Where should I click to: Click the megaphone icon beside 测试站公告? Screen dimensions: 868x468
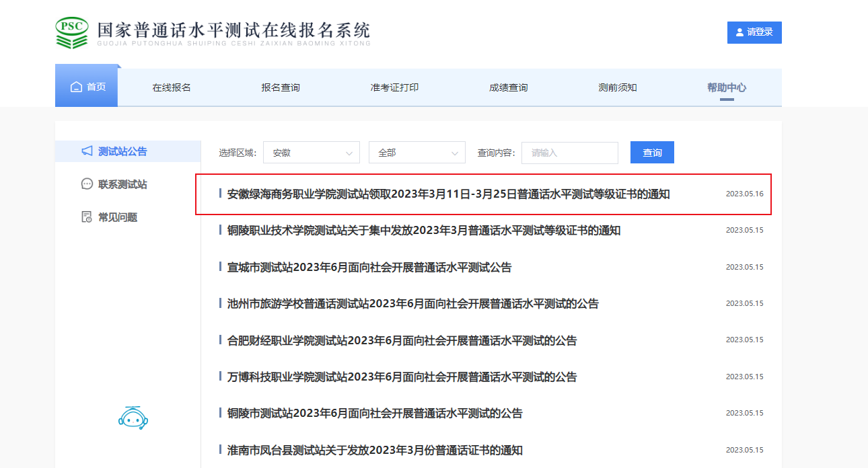click(87, 151)
